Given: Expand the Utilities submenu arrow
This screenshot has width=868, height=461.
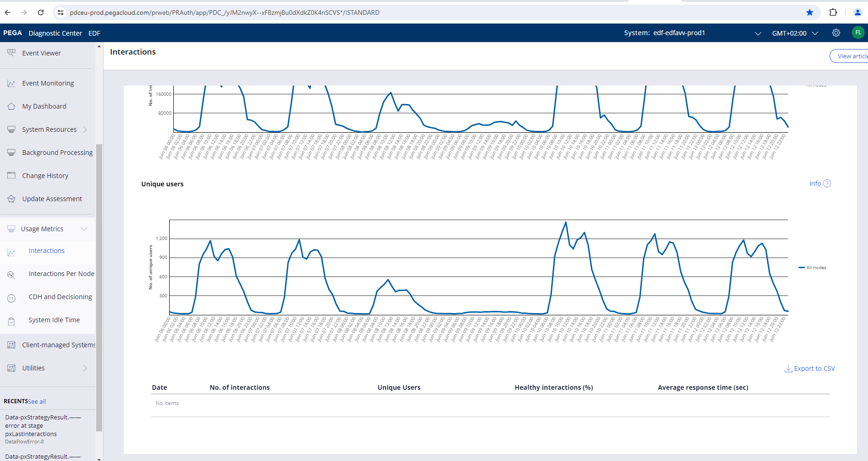Looking at the screenshot, I should 85,368.
